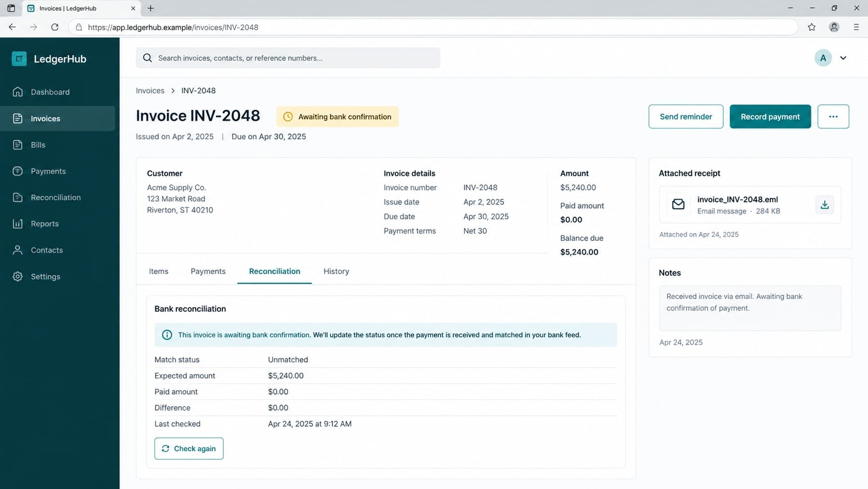Click Send reminder button
This screenshot has height=489, width=868.
(x=686, y=116)
